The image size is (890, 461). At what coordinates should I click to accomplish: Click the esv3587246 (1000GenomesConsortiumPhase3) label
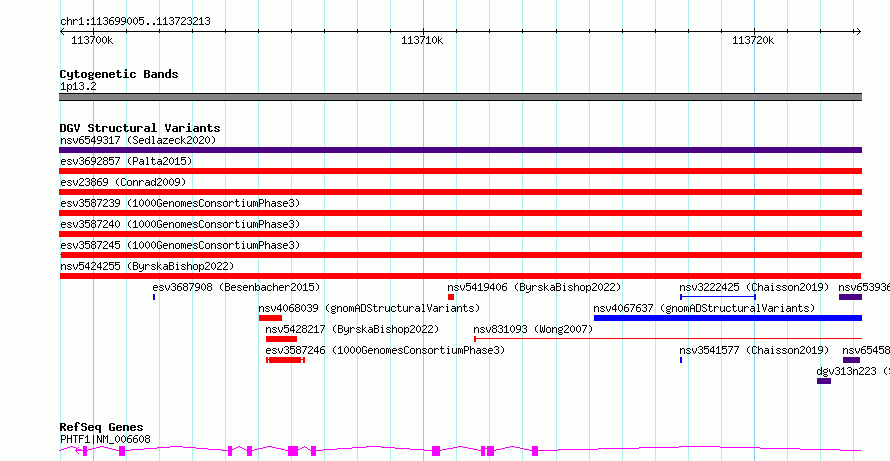click(385, 350)
